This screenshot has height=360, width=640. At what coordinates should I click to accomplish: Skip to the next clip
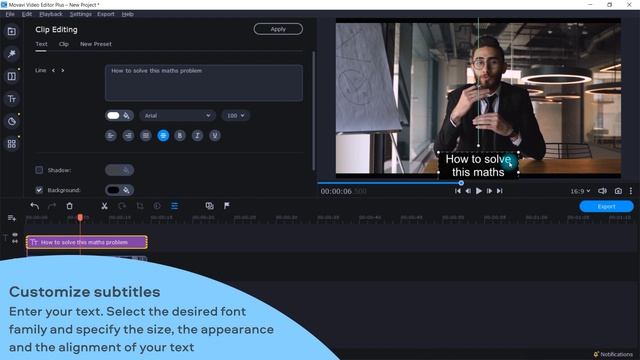tap(500, 191)
